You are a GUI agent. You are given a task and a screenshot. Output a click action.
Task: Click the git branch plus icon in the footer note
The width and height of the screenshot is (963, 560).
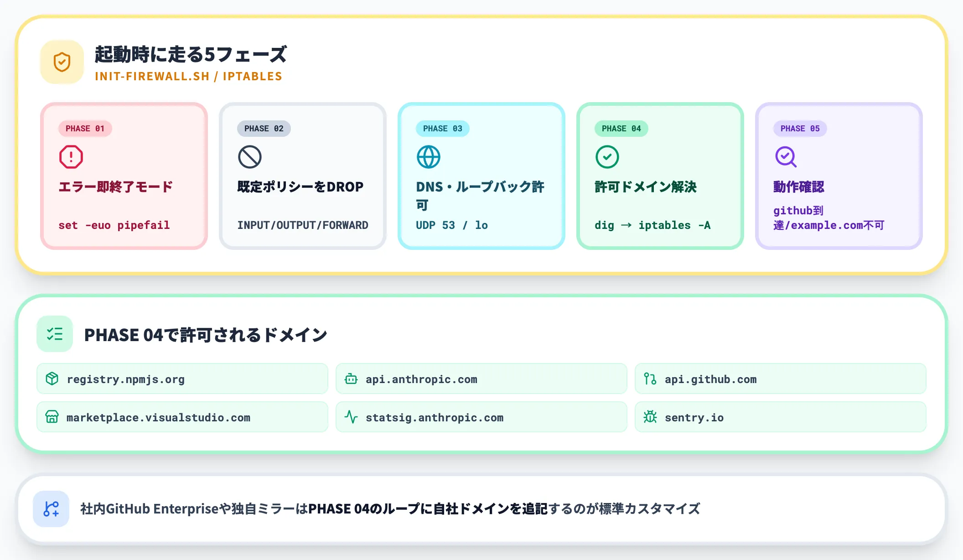click(51, 509)
